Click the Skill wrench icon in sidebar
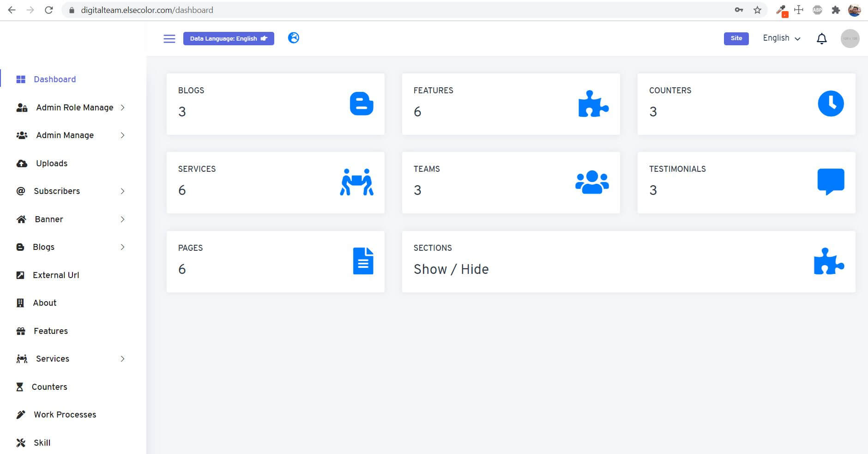The width and height of the screenshot is (868, 454). pos(20,442)
